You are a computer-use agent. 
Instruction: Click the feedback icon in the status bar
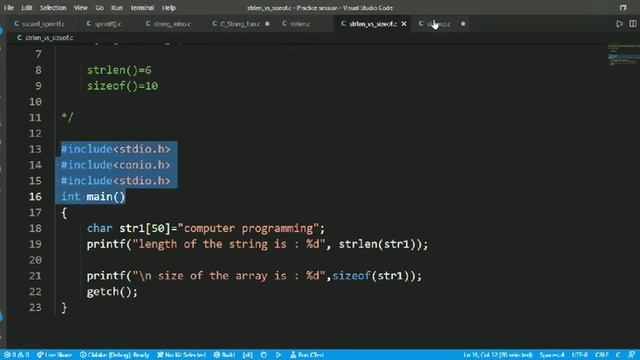point(632,355)
